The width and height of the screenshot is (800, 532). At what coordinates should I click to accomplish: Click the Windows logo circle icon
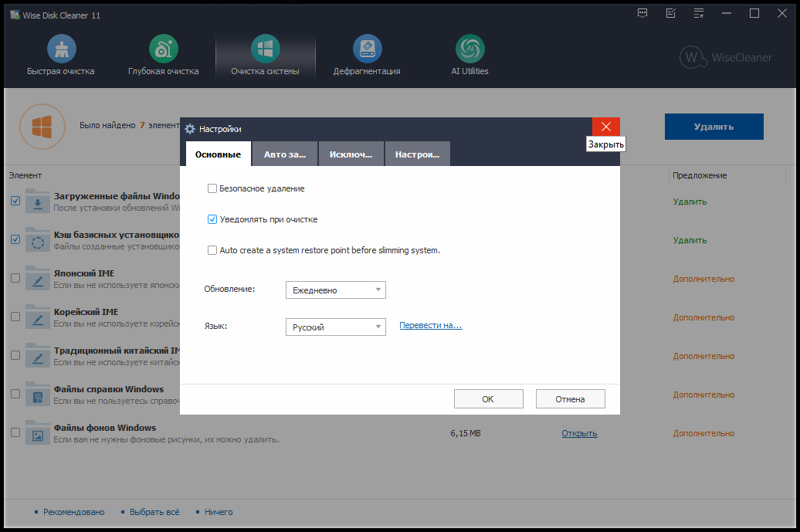(x=42, y=127)
